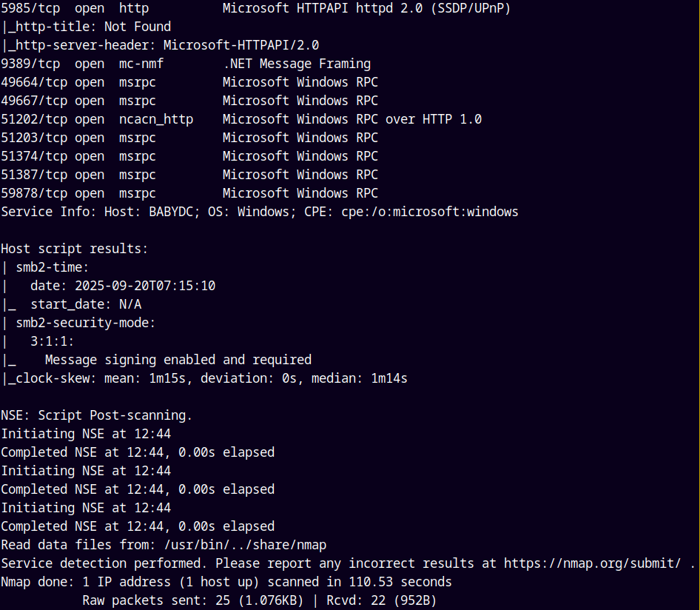Click the Microsoft-HTTPAPI/2.0 server header text

[241, 45]
